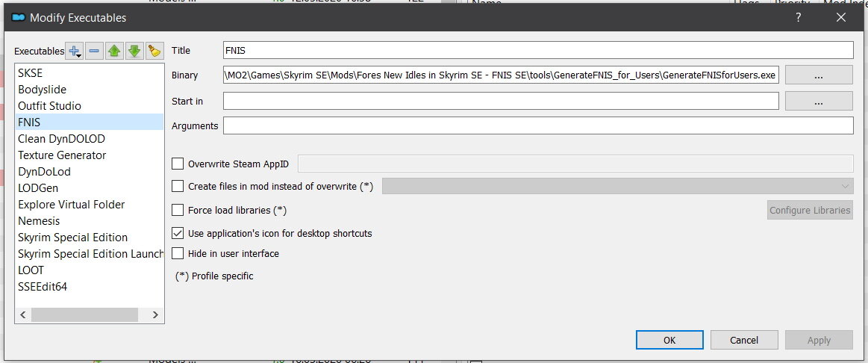Click the Steam AppID text field
The width and height of the screenshot is (868, 363).
575,164
